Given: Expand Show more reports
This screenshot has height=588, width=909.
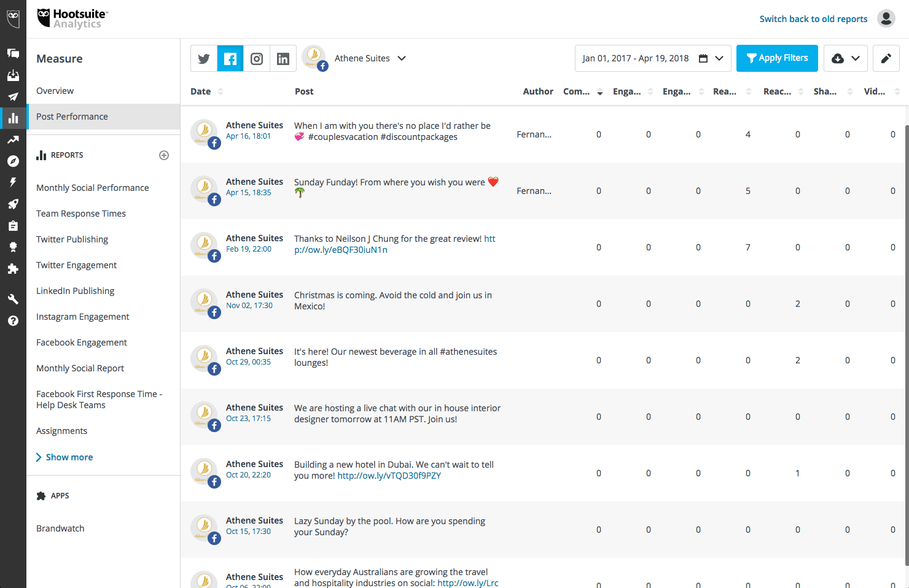Looking at the screenshot, I should coord(69,457).
